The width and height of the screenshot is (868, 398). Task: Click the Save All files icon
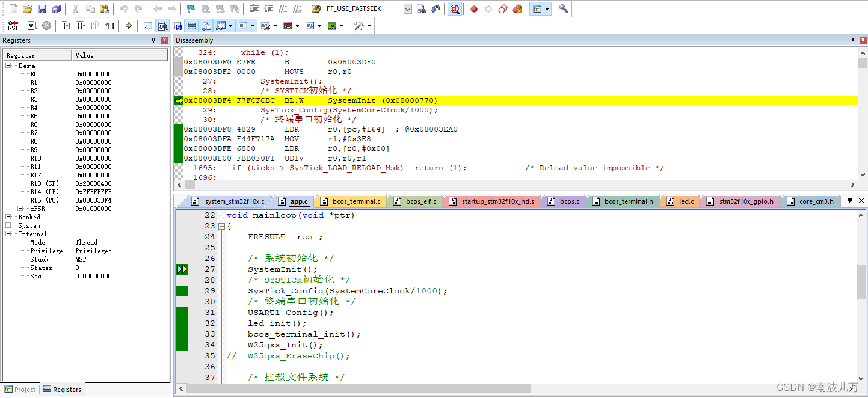tap(56, 9)
